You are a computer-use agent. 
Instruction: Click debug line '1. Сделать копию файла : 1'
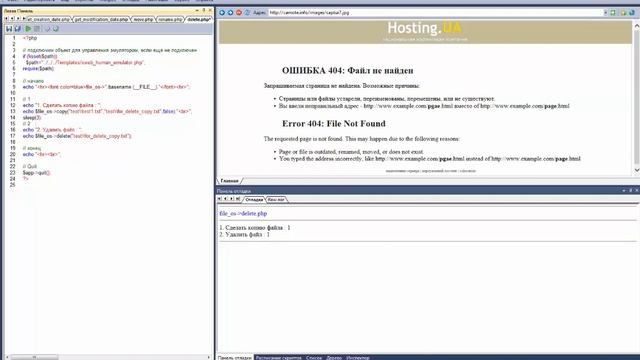pyautogui.click(x=255, y=227)
